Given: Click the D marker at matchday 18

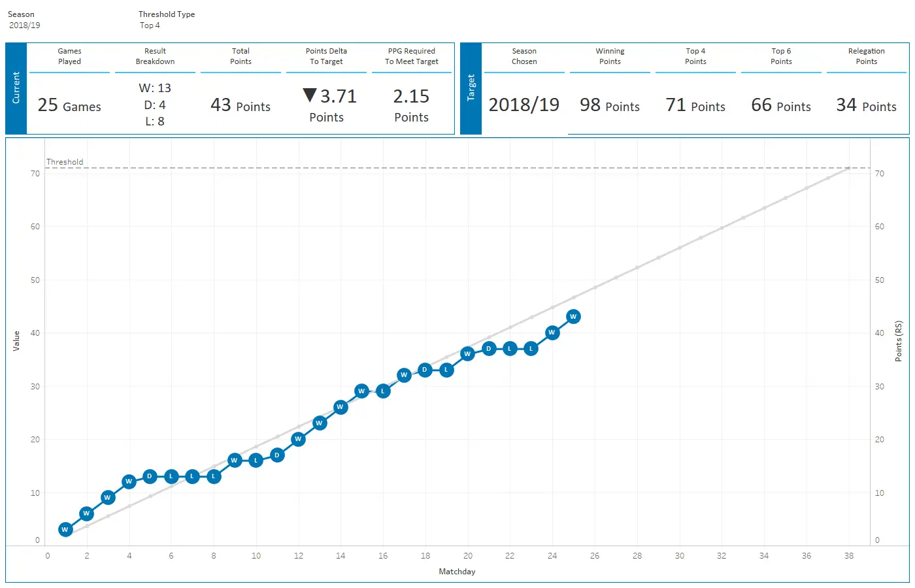Looking at the screenshot, I should [425, 370].
